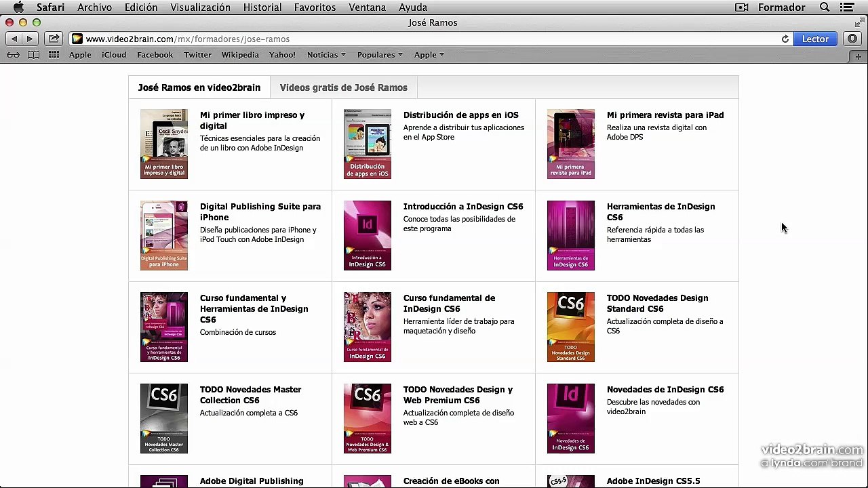
Task: Click the Digital Publishing Suite para iPhone cover
Action: [164, 236]
